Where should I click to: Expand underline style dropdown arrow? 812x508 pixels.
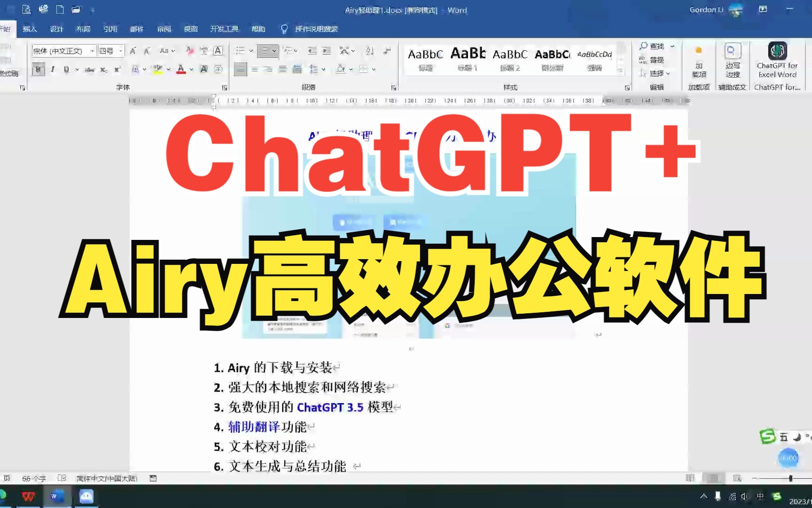click(x=77, y=70)
